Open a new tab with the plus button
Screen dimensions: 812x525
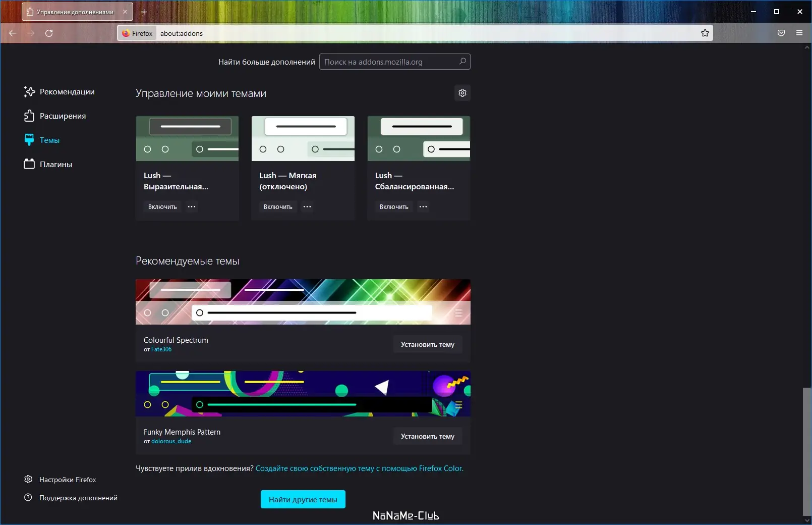click(144, 12)
